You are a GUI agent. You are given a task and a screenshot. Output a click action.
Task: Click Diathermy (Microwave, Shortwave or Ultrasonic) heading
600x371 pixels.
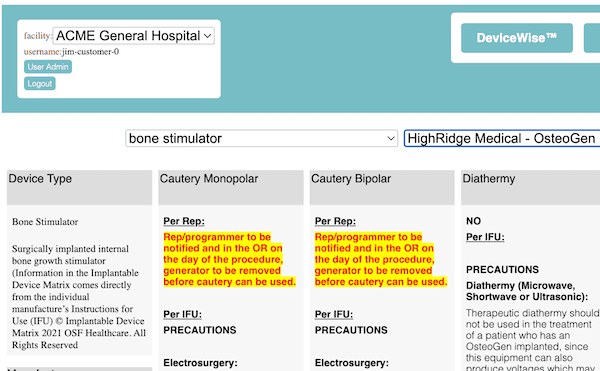527,291
